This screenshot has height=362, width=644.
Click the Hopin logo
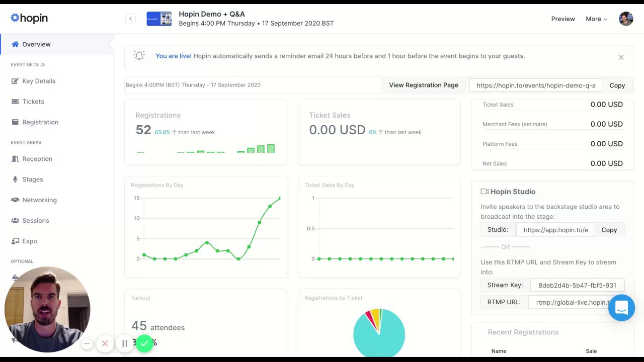click(29, 18)
